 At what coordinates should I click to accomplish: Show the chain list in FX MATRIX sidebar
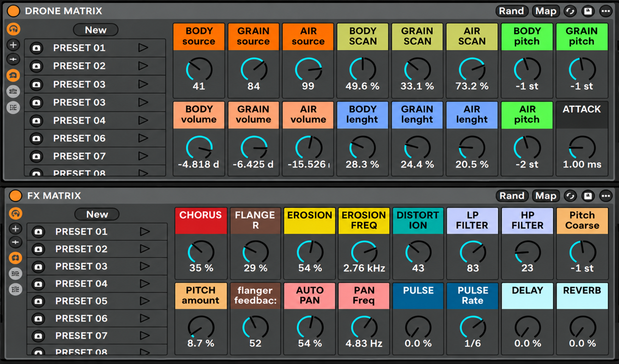point(16,274)
